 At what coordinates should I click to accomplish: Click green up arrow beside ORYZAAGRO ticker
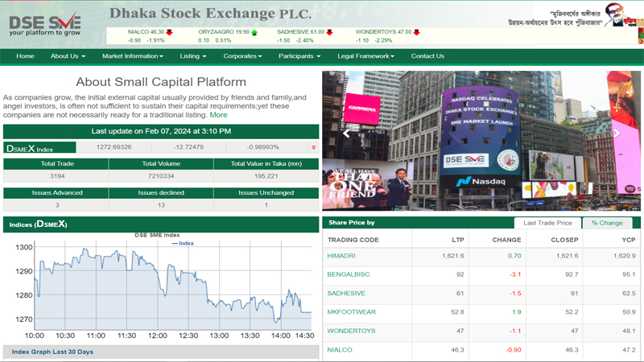pyautogui.click(x=254, y=32)
